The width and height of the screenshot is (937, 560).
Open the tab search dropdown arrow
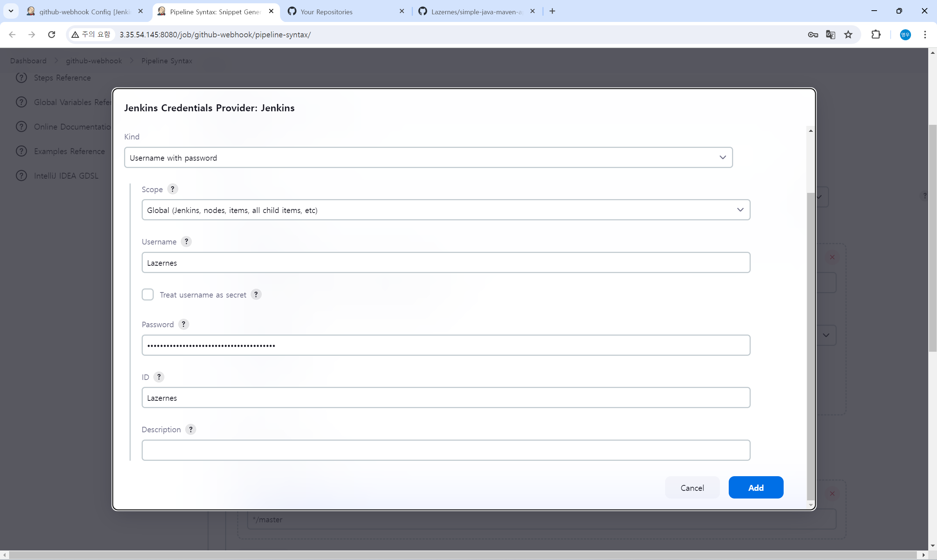[11, 11]
